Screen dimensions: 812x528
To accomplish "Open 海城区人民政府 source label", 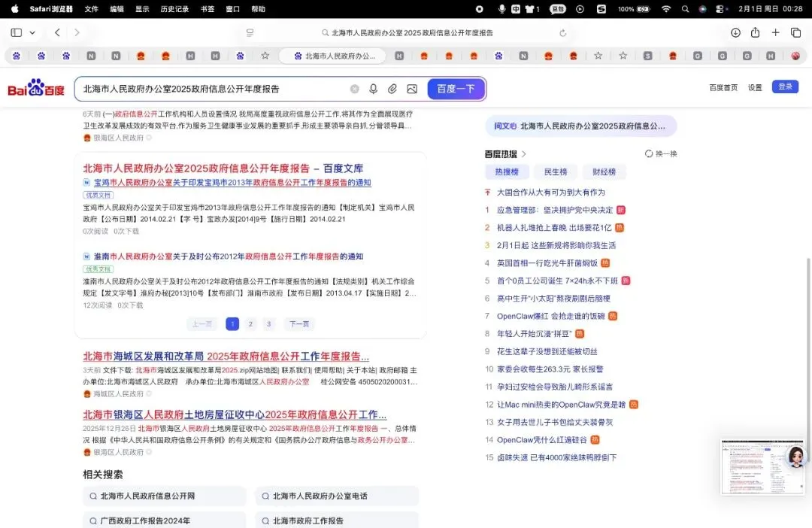I will click(118, 394).
